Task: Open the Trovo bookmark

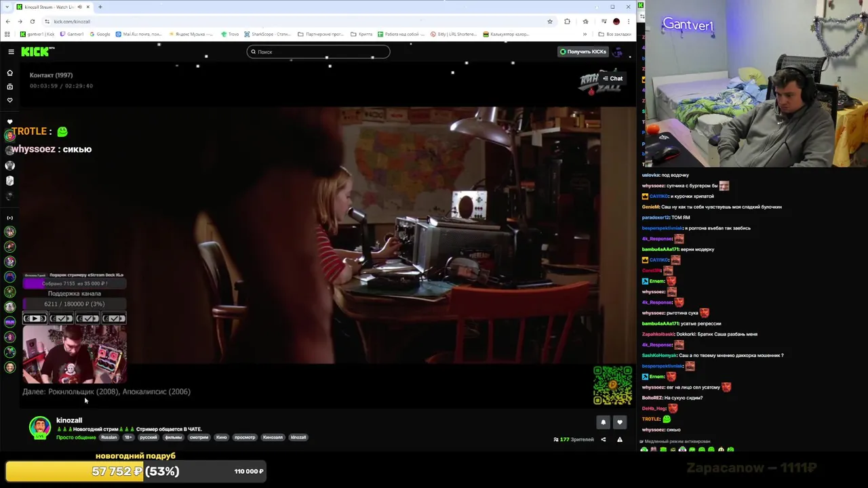Action: point(230,34)
